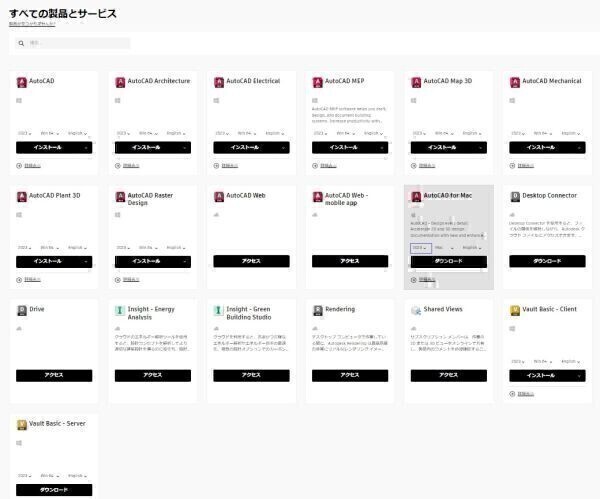Download AutoCAD for Mac
This screenshot has height=499, width=600.
coord(449,261)
